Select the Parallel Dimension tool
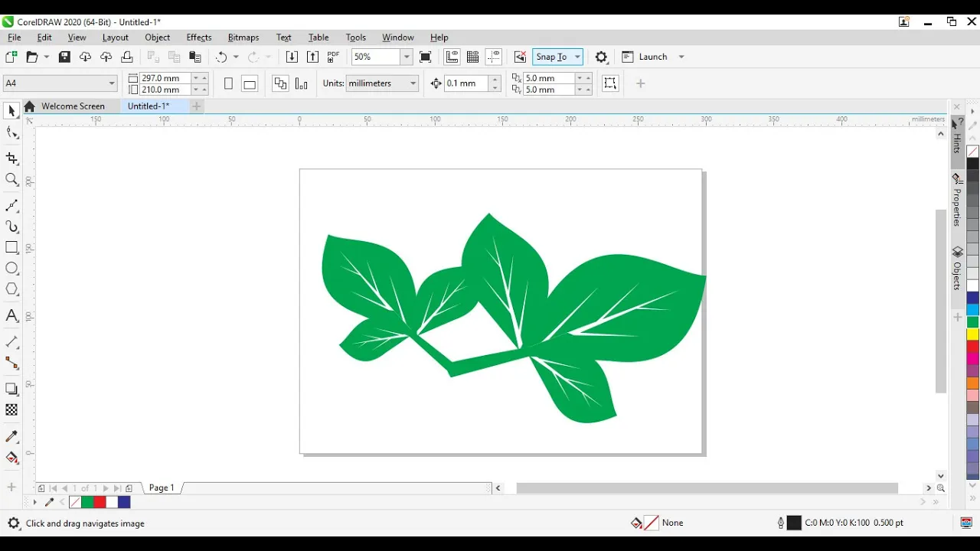This screenshot has height=551, width=980. (x=11, y=341)
